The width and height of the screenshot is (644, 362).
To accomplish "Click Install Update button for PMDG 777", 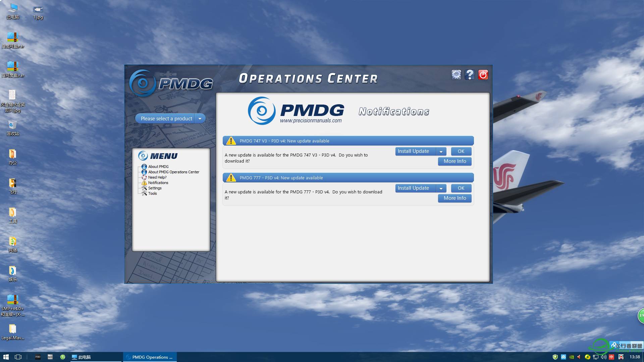I will (x=413, y=188).
